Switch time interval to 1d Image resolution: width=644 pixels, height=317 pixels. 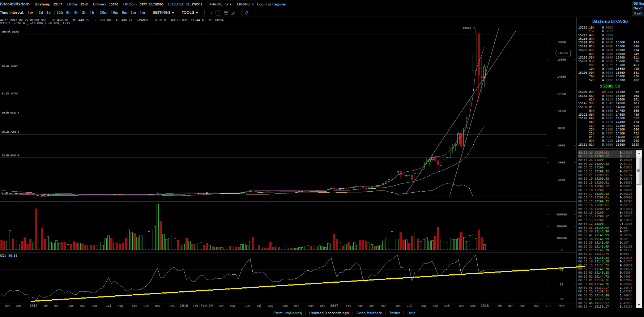point(48,13)
